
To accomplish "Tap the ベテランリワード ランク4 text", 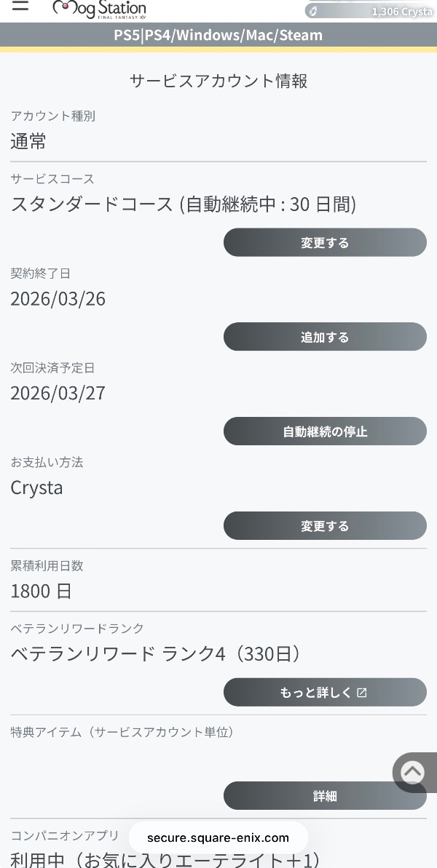I will click(x=156, y=654).
